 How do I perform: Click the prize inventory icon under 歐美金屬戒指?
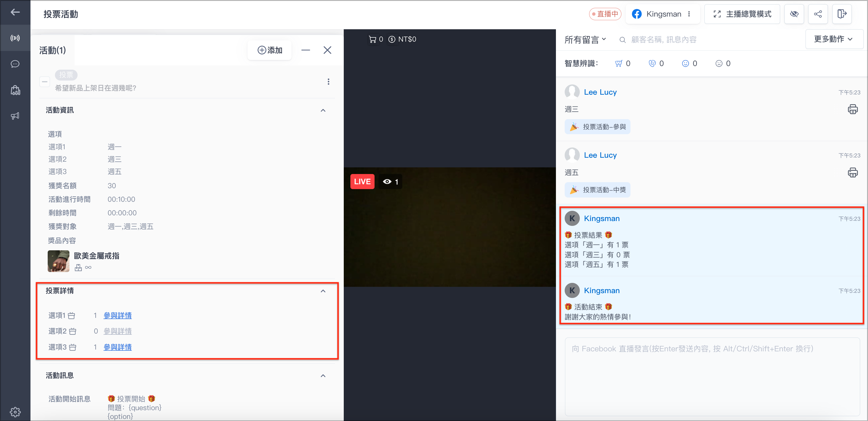[78, 268]
